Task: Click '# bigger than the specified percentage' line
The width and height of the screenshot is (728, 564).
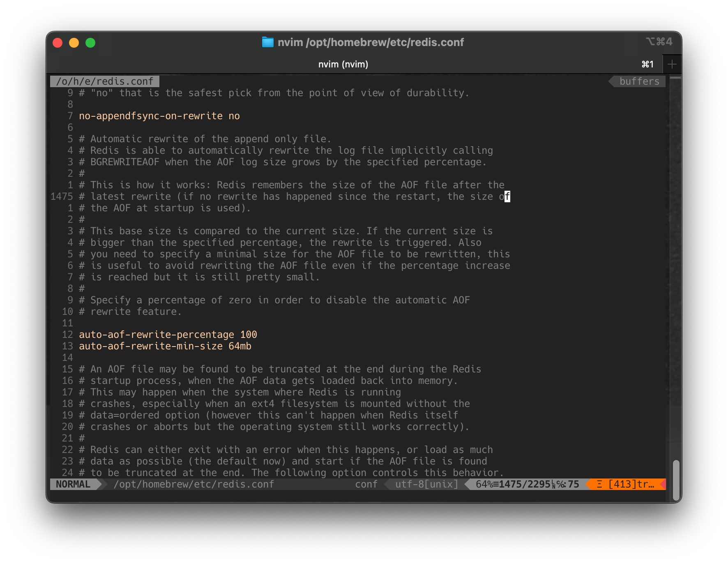Action: tap(280, 243)
